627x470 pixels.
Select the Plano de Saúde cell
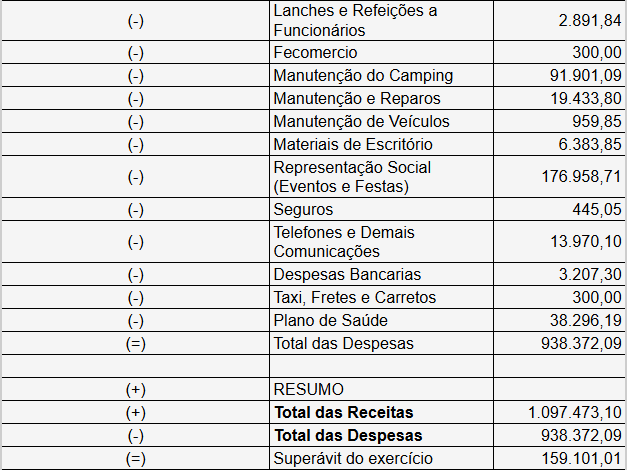381,320
